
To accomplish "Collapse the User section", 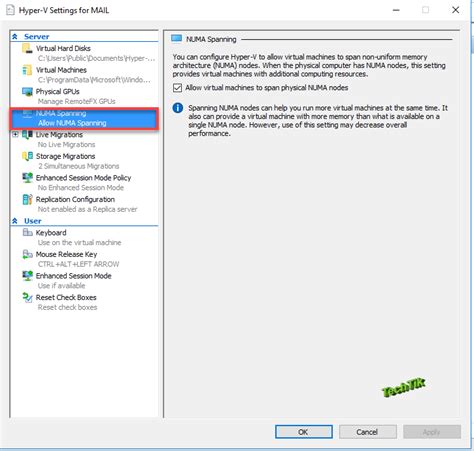I will tap(15, 221).
